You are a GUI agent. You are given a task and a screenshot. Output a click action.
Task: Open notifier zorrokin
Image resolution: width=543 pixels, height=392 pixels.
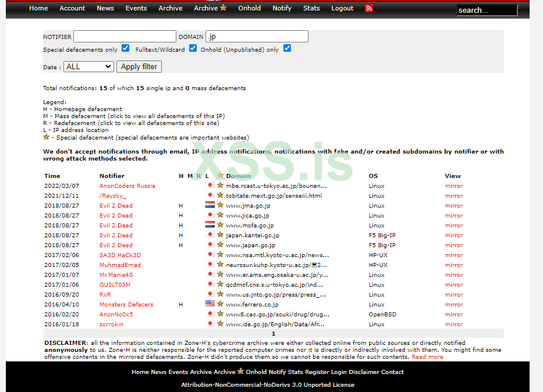pos(111,324)
